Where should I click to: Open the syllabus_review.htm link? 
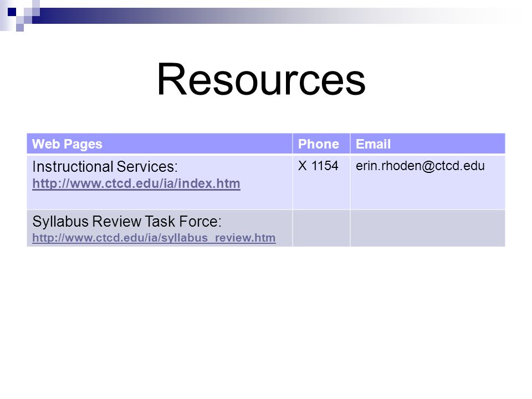coord(154,238)
